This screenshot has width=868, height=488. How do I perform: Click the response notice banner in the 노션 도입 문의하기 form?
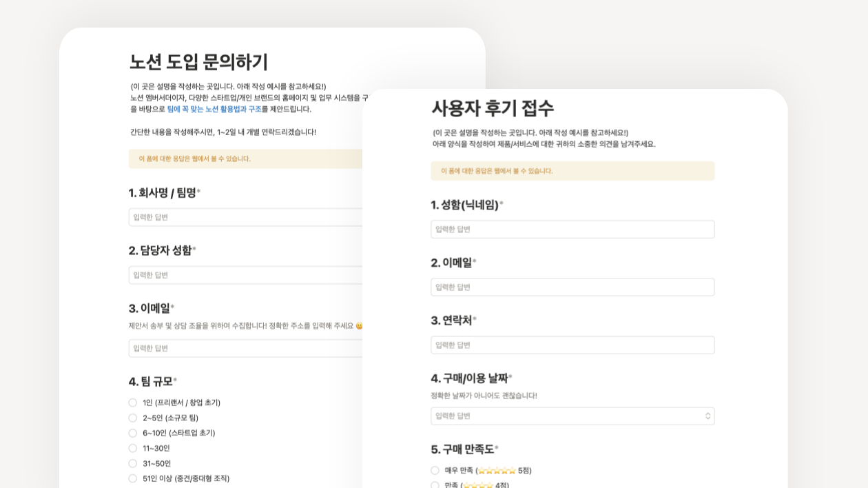tap(245, 159)
